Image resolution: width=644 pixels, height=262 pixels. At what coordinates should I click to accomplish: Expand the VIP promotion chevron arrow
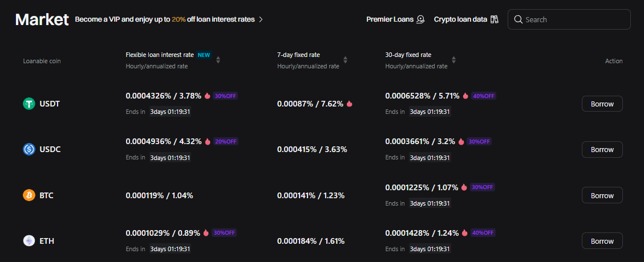(261, 19)
